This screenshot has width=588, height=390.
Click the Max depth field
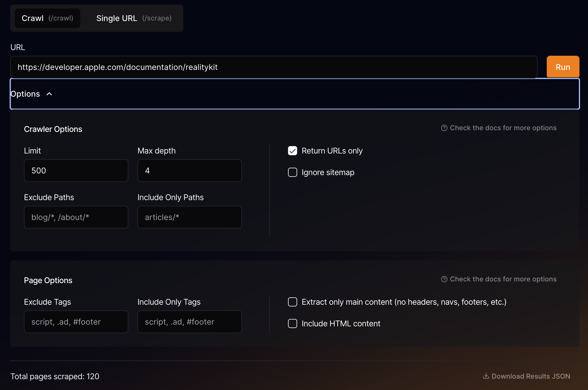tap(190, 171)
